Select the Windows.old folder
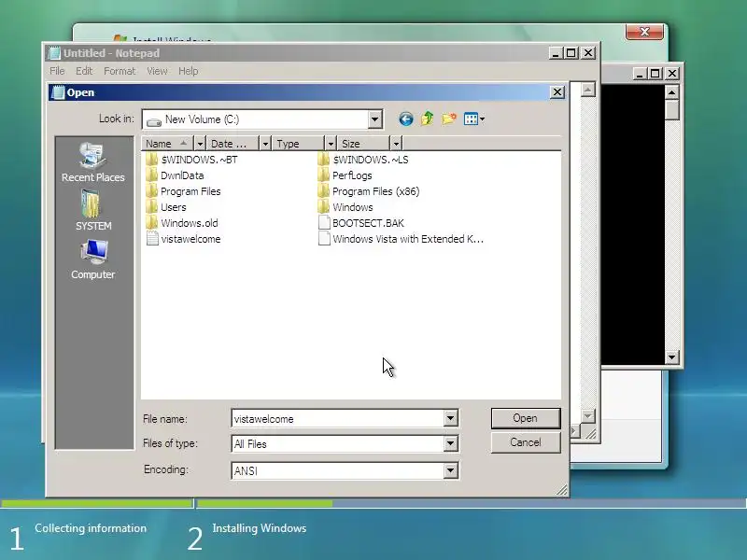Image resolution: width=747 pixels, height=560 pixels. (181, 223)
